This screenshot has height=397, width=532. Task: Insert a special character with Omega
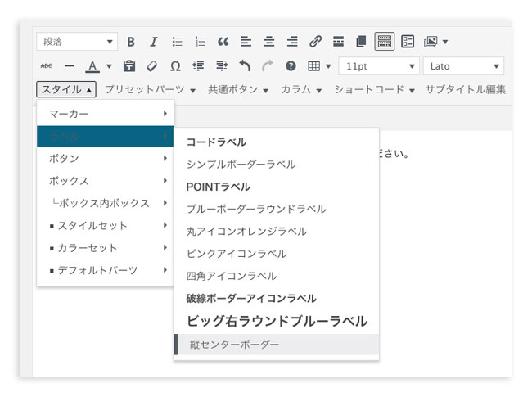[x=175, y=65]
